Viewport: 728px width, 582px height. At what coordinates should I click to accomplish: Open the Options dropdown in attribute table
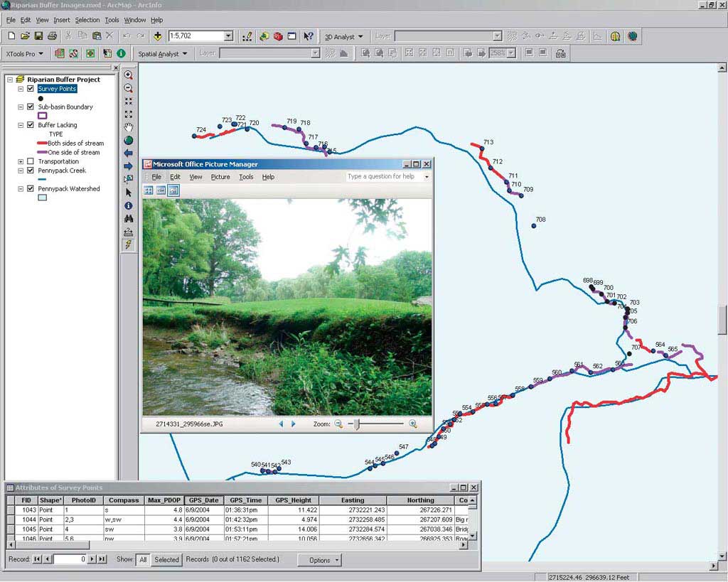click(x=319, y=560)
